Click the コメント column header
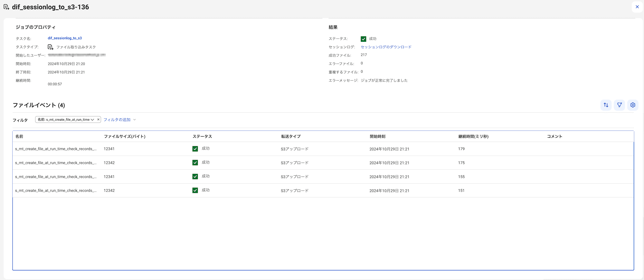 554,136
